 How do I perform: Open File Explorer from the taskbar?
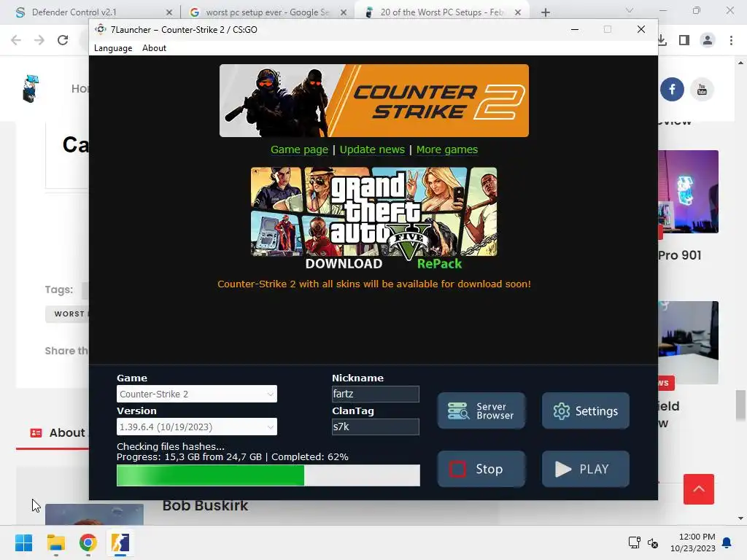(x=55, y=542)
